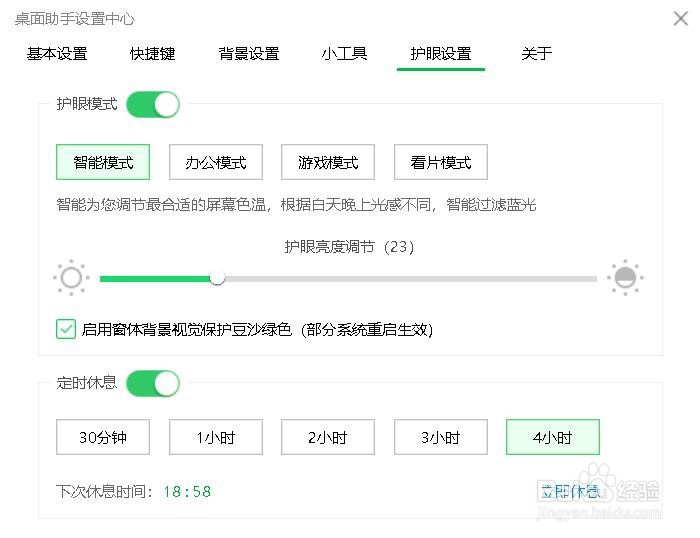This screenshot has width=700, height=538.
Task: Click the high brightness sun icon
Action: (x=625, y=277)
